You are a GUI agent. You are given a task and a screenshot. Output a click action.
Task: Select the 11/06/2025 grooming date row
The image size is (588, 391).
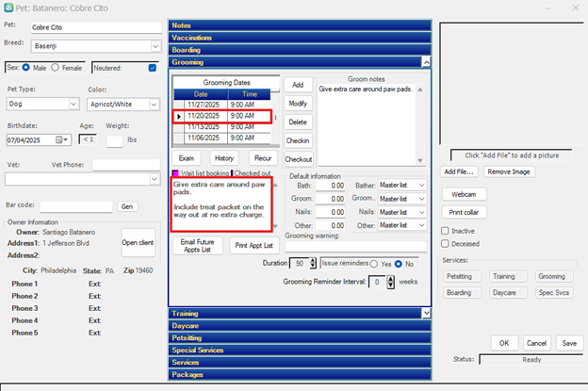click(x=222, y=138)
